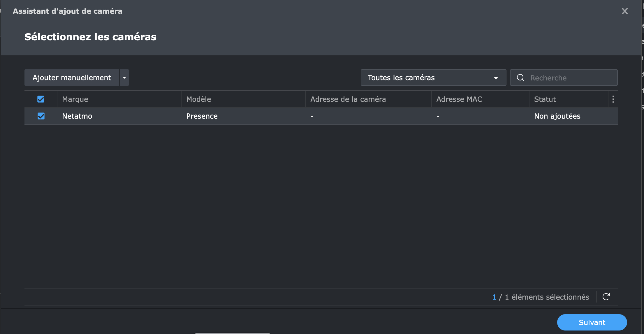644x334 pixels.
Task: Uncheck the Netatmo camera checkbox
Action: 41,116
